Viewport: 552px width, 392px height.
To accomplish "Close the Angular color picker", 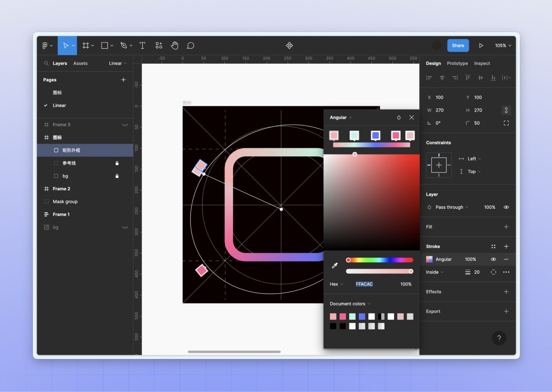I will click(412, 117).
